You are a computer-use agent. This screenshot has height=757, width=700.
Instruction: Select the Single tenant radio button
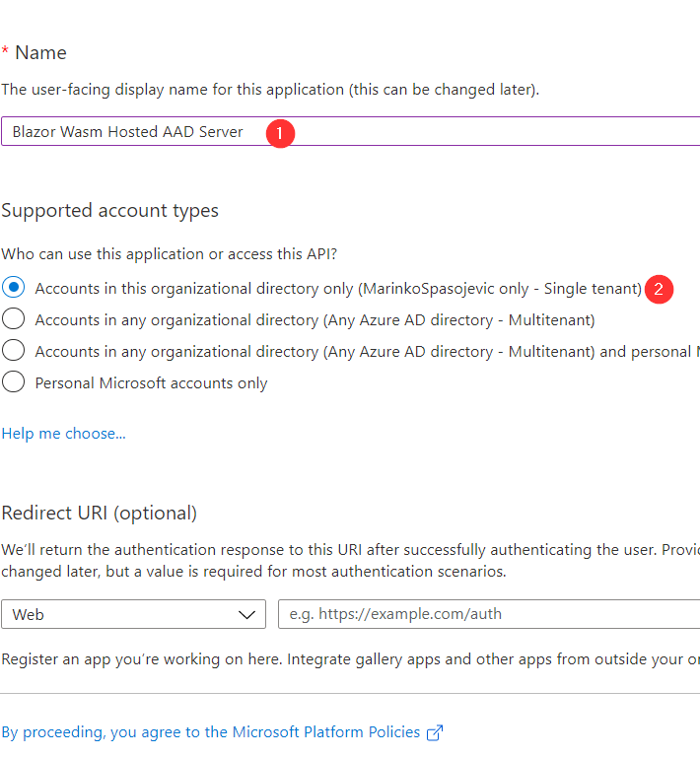point(14,288)
